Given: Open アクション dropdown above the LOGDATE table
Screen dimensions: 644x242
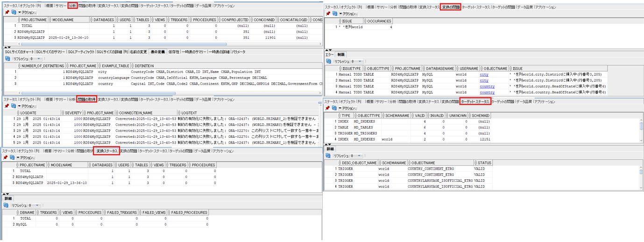Looking at the screenshot, I should 26,106.
